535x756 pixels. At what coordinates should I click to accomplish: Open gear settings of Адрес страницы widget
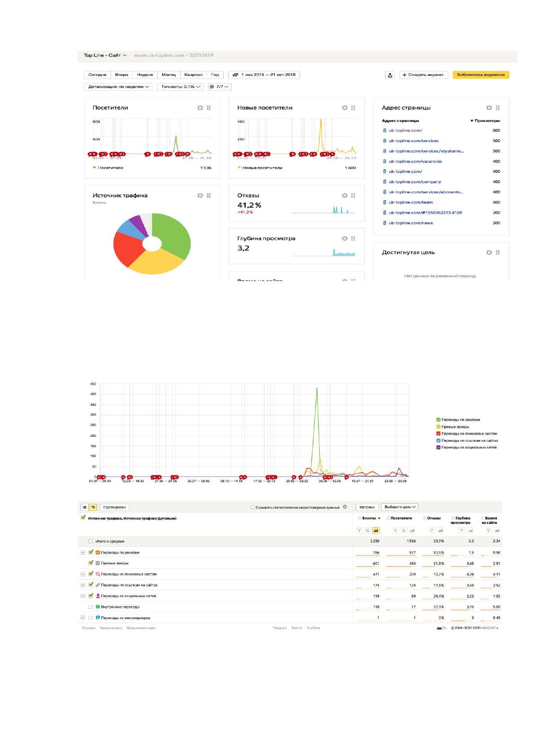(x=489, y=108)
